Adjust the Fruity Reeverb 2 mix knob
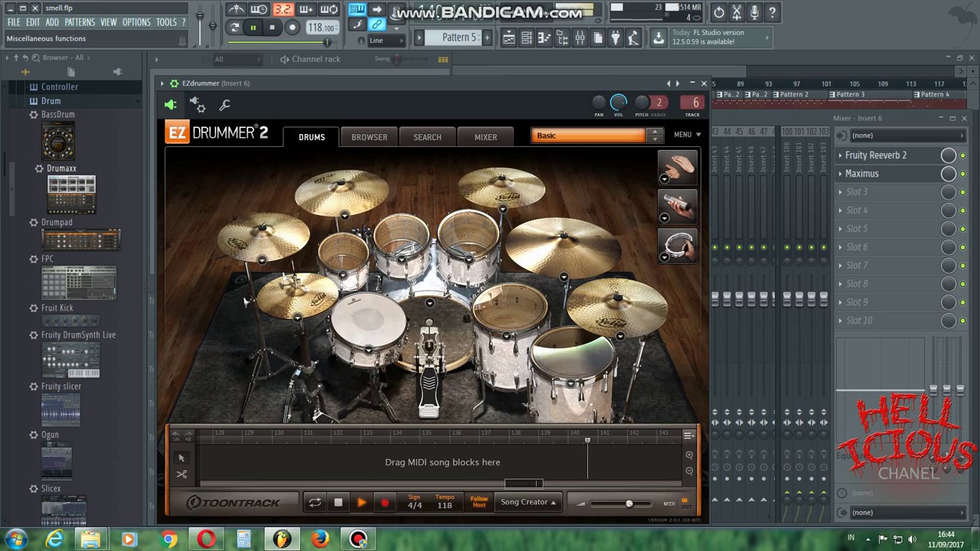The width and height of the screenshot is (980, 551). click(x=948, y=155)
